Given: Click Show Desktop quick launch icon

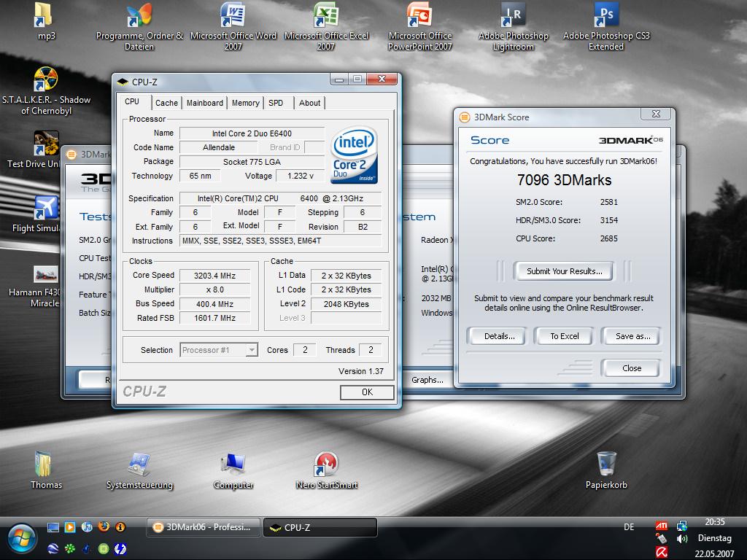Looking at the screenshot, I should tap(53, 527).
